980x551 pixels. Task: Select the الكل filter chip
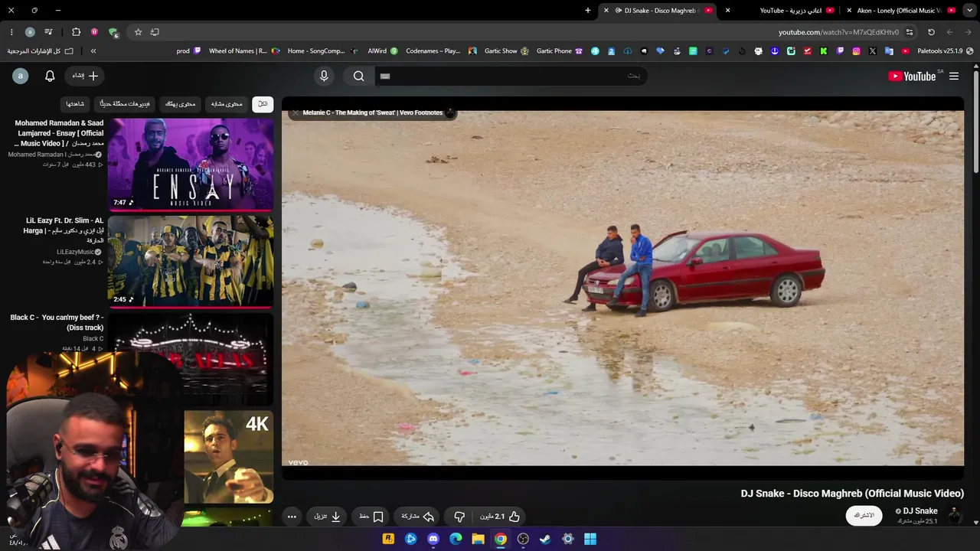(263, 104)
